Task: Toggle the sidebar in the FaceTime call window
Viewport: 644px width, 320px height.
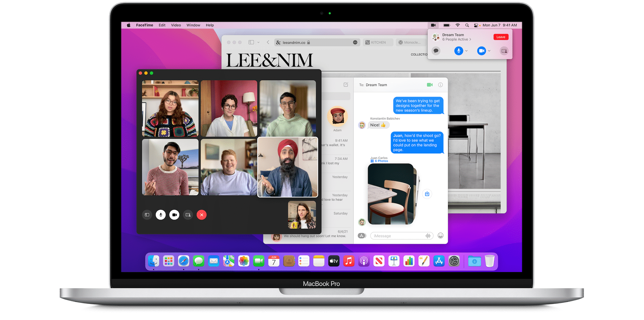Action: tap(147, 215)
